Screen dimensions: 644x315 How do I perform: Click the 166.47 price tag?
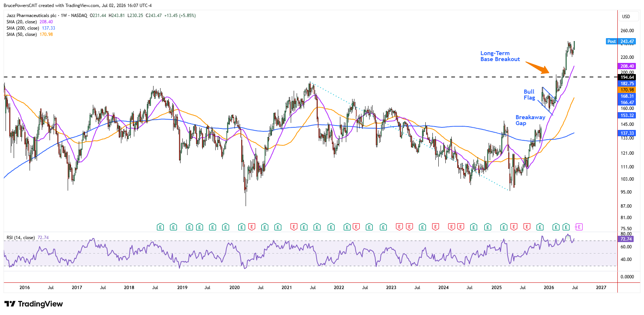click(x=627, y=103)
